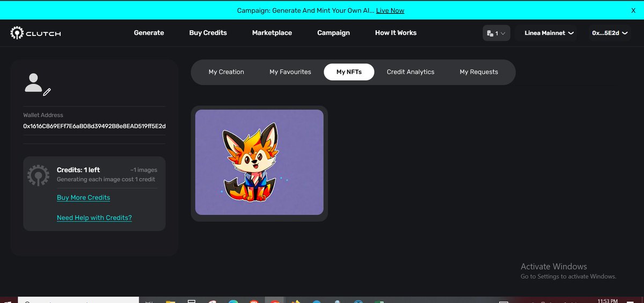The width and height of the screenshot is (644, 303).
Task: Open the Campaign menu item
Action: coord(333,33)
